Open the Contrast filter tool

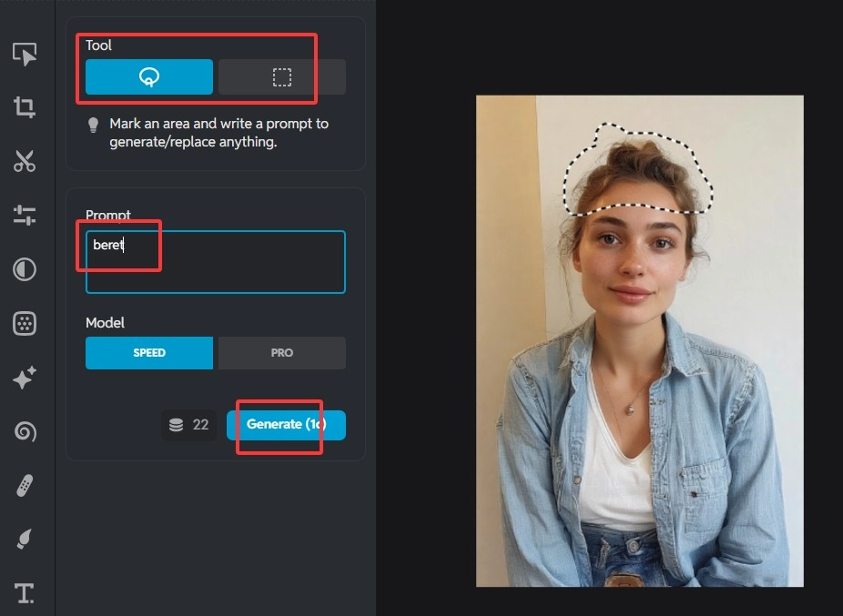[26, 269]
